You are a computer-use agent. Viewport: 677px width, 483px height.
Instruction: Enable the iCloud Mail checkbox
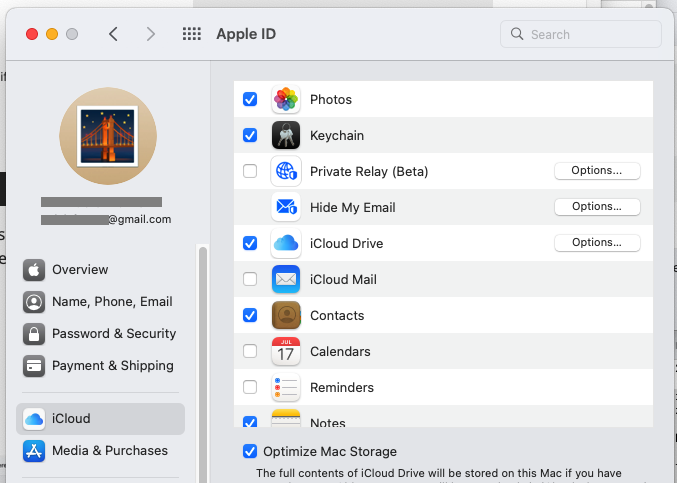250,280
